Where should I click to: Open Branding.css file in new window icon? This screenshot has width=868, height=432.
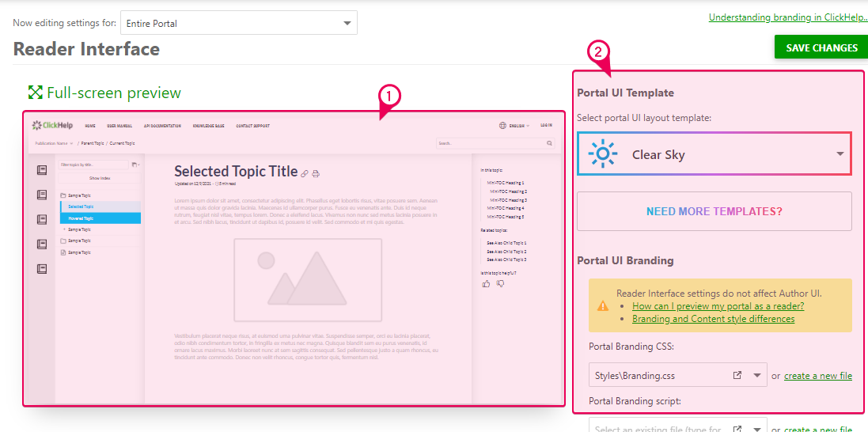point(737,375)
